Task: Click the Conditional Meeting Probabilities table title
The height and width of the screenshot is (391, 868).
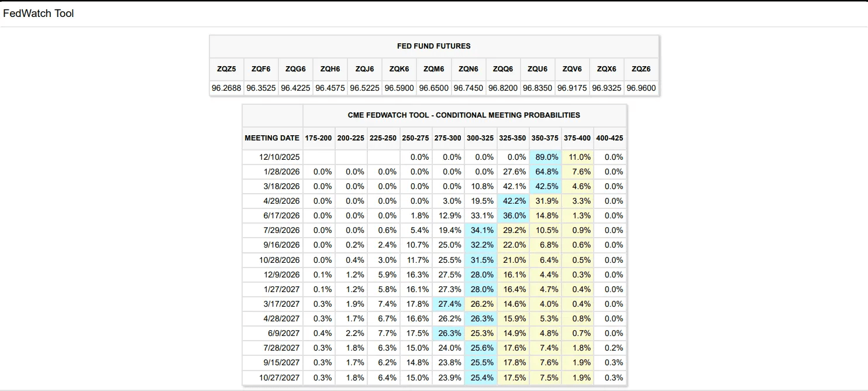Action: (464, 115)
